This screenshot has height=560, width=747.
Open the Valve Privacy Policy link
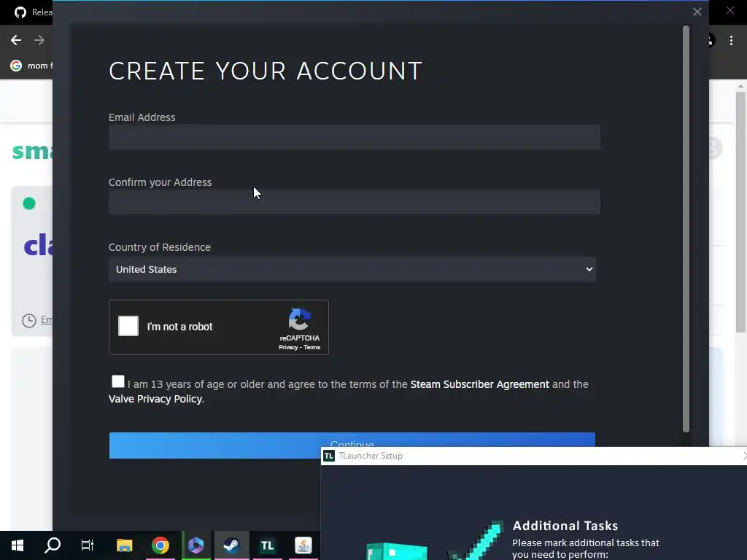point(156,399)
